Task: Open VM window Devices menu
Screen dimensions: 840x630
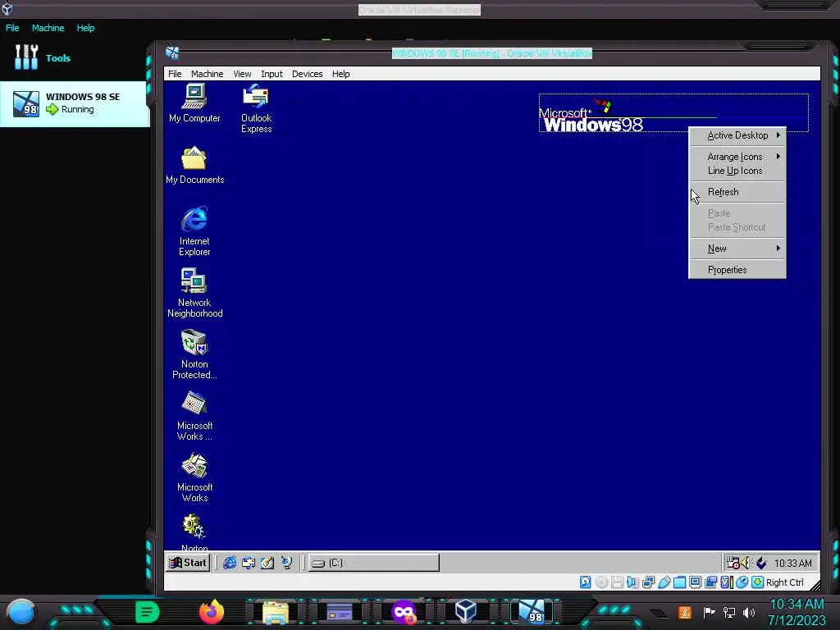Action: coord(307,74)
